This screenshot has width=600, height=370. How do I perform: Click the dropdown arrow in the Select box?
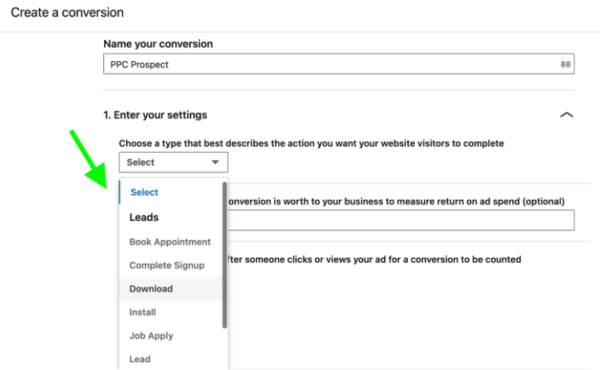(215, 162)
